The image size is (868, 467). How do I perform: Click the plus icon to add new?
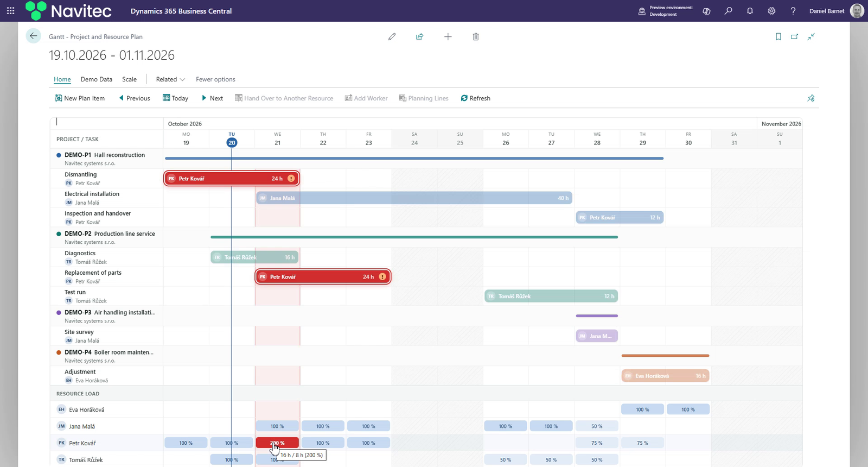click(448, 36)
